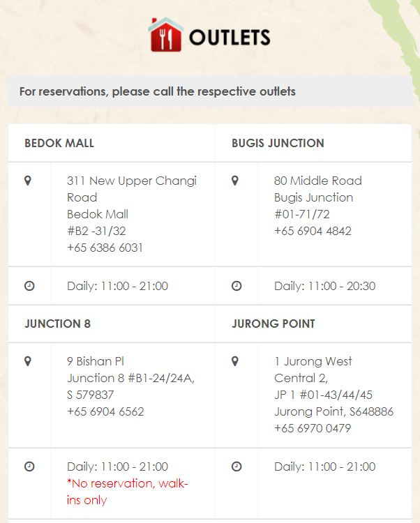Click the Jurong Point location pin icon
Image resolution: width=420 pixels, height=523 pixels.
235,361
